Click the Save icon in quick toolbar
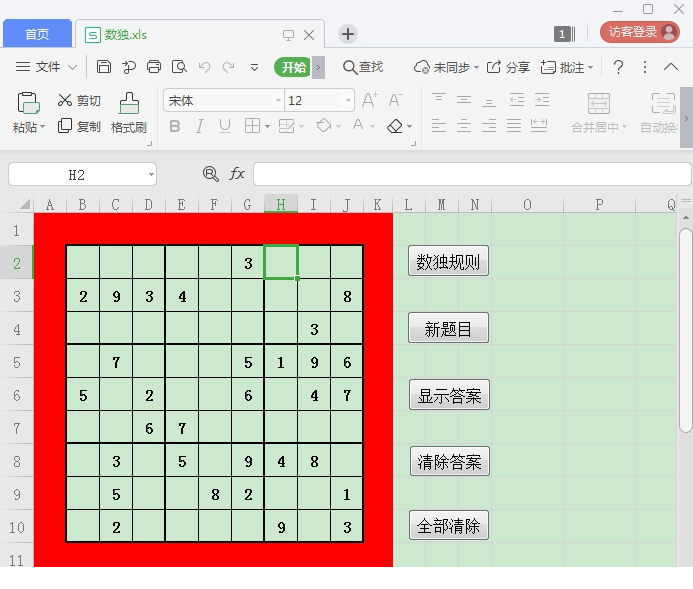Viewport: 693px width, 589px height. pos(104,67)
